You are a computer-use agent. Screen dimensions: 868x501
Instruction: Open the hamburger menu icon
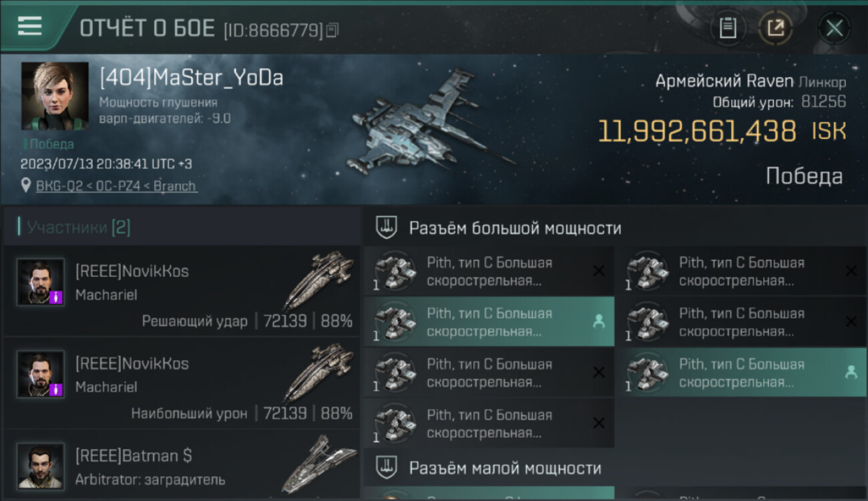tap(29, 26)
